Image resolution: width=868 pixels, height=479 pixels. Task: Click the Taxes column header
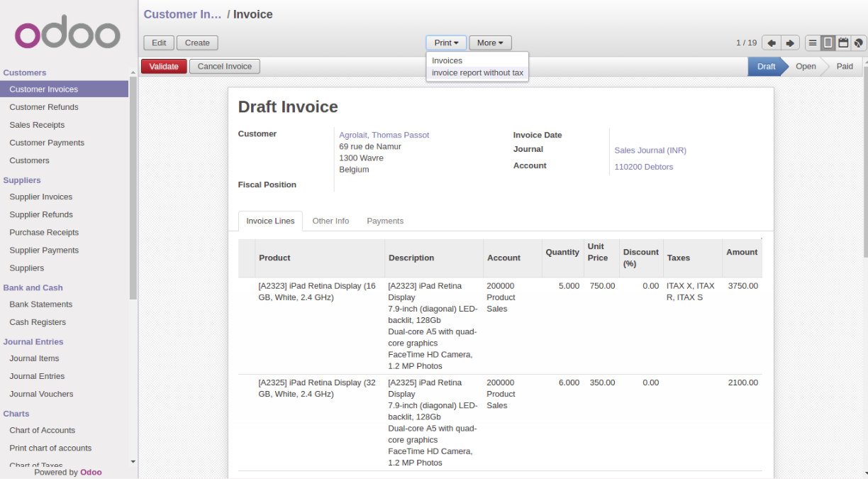click(691, 258)
